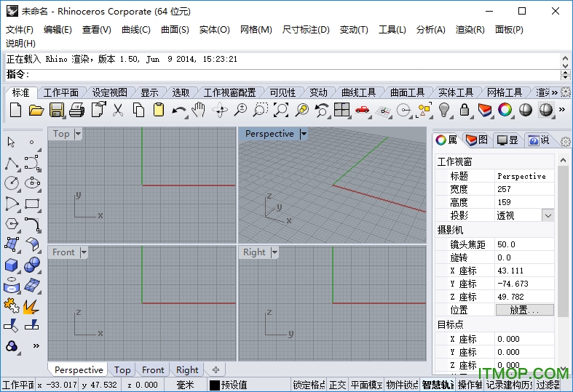Expand more toolbar tabs chevron
Screen dimensions: 573x392
pos(554,92)
